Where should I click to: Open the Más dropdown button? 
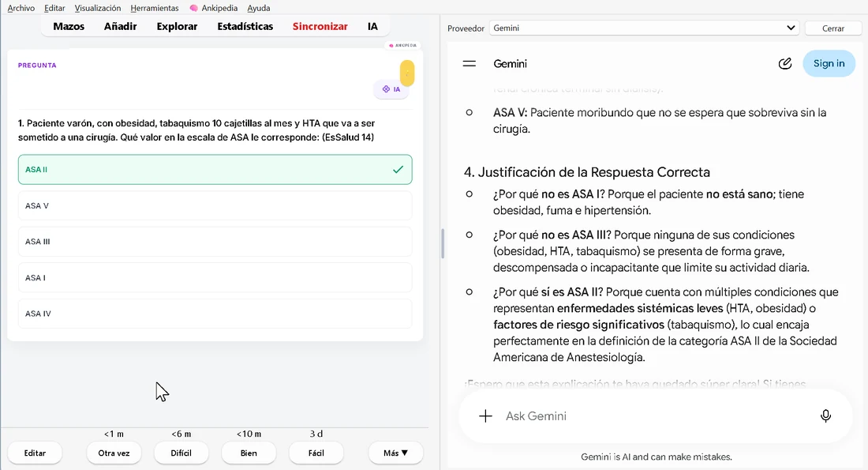(x=396, y=453)
